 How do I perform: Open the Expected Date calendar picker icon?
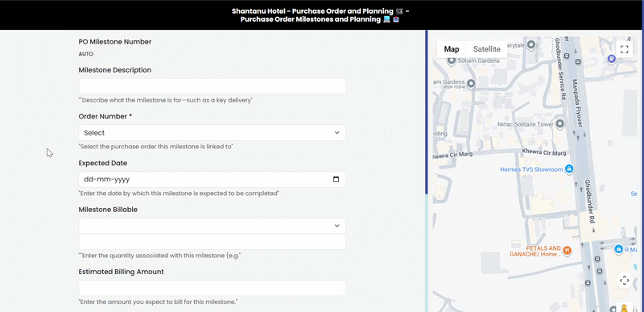pyautogui.click(x=336, y=179)
